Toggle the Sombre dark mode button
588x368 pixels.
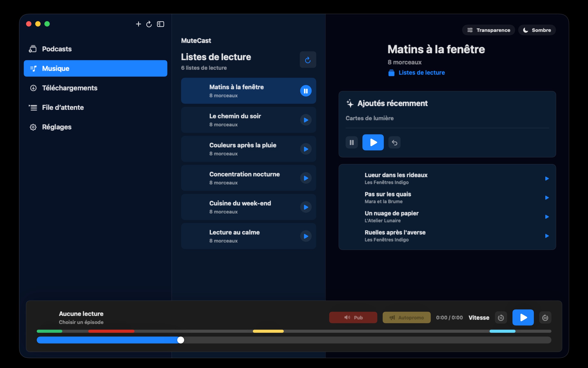click(537, 30)
